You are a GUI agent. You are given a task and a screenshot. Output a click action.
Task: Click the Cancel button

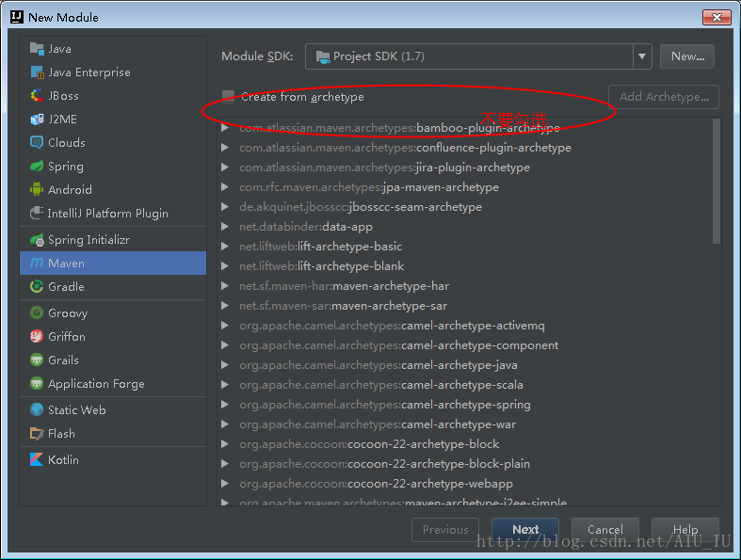click(604, 529)
